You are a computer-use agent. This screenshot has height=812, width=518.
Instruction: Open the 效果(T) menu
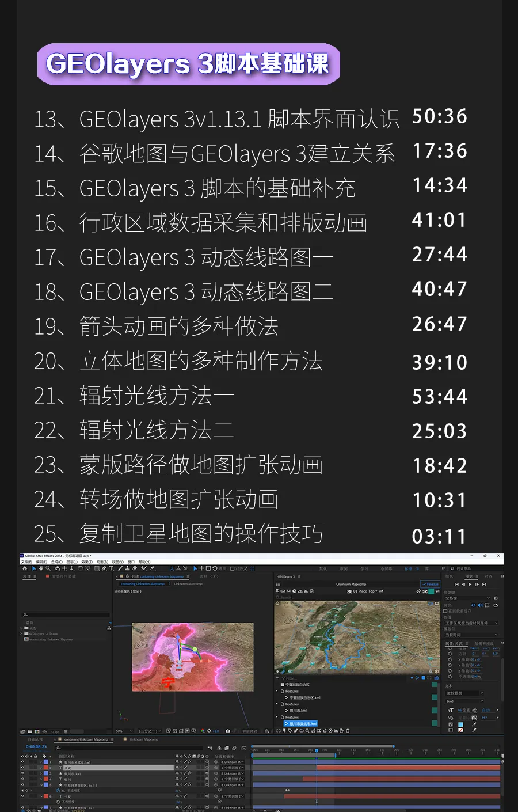pos(87,562)
